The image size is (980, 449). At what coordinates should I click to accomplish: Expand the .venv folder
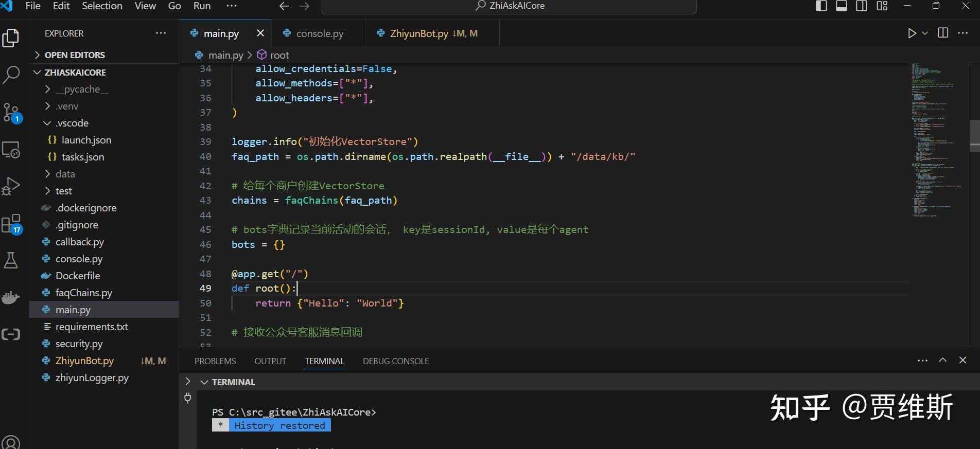pos(104,106)
